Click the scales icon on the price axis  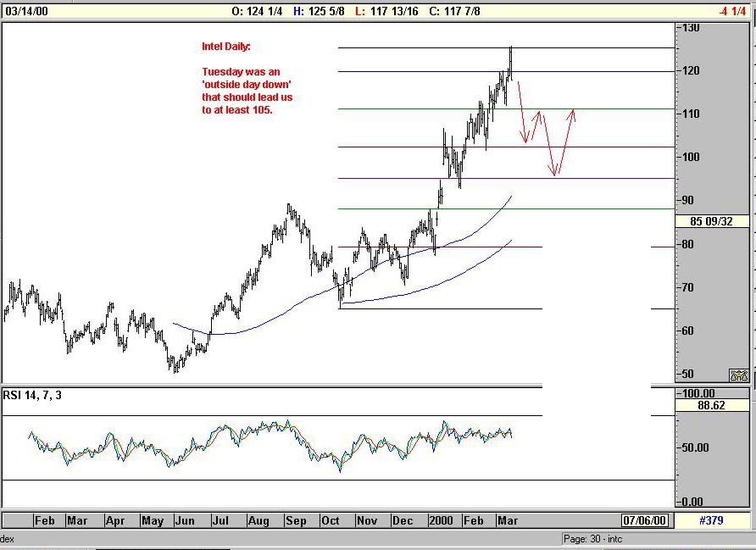(x=739, y=375)
